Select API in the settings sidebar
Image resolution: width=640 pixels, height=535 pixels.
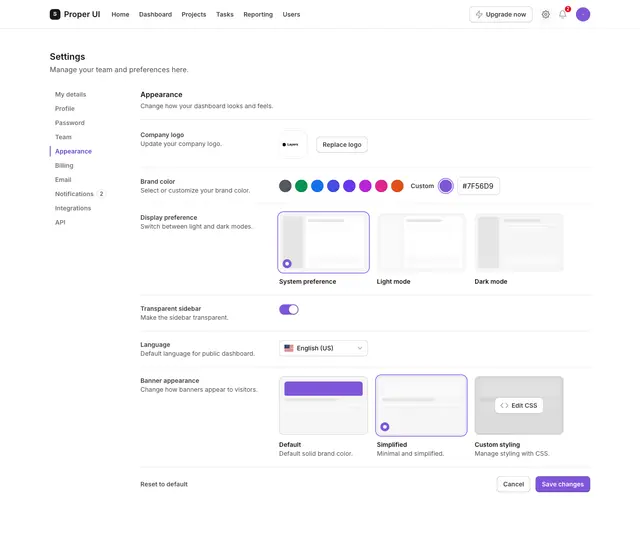tap(60, 222)
